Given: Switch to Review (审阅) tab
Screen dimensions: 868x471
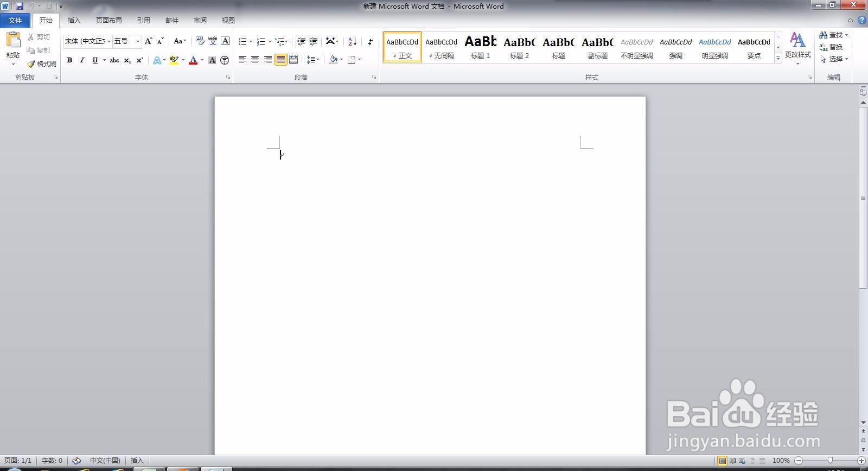Looking at the screenshot, I should tap(200, 21).
